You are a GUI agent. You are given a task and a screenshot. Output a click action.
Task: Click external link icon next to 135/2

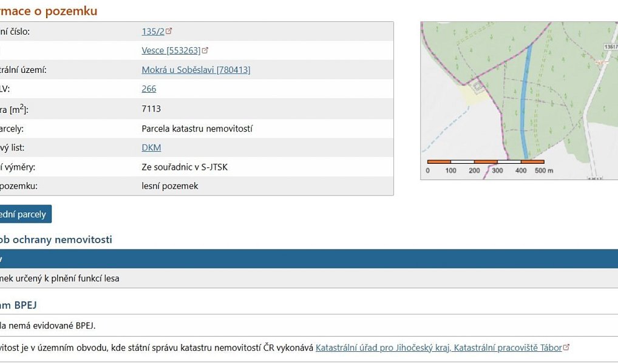[169, 31]
